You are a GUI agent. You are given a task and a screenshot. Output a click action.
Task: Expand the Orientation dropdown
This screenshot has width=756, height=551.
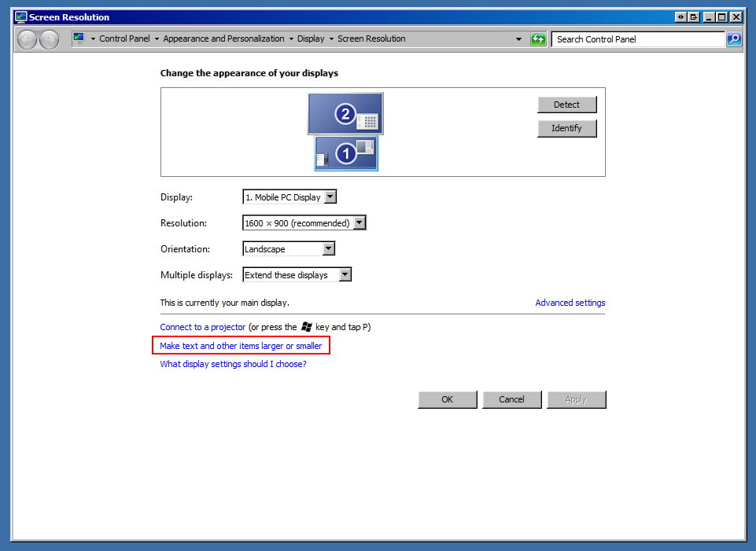click(329, 249)
